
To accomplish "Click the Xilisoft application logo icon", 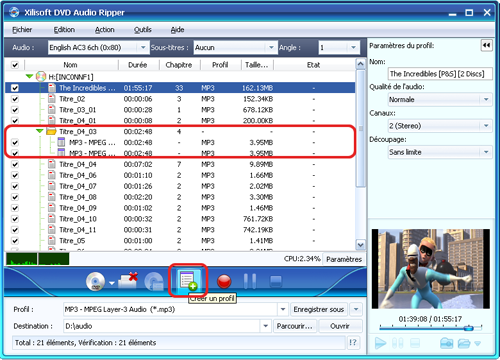I will coord(14,12).
